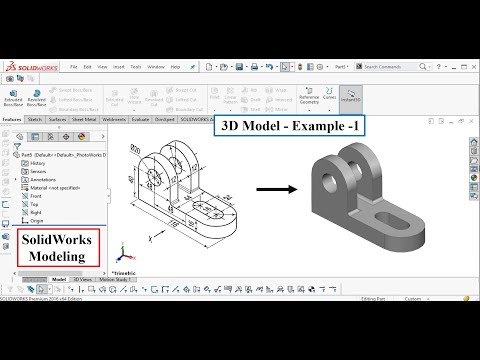Switch to the Evaluate tab

click(140, 119)
